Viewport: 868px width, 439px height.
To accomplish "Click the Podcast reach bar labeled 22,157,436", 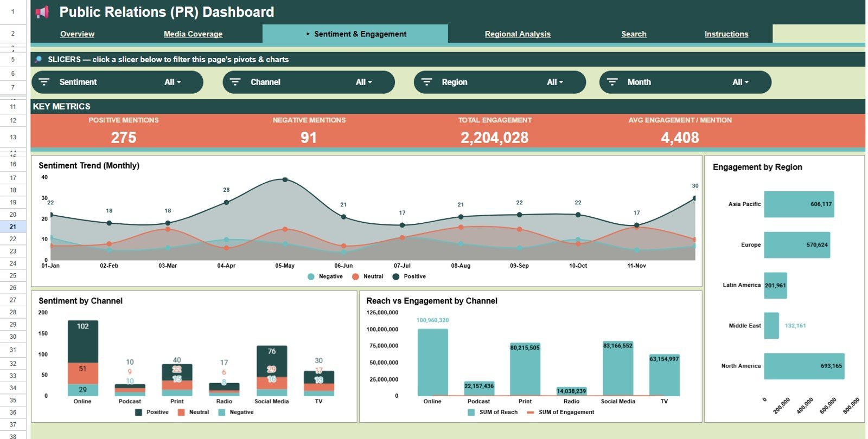I will (x=479, y=388).
